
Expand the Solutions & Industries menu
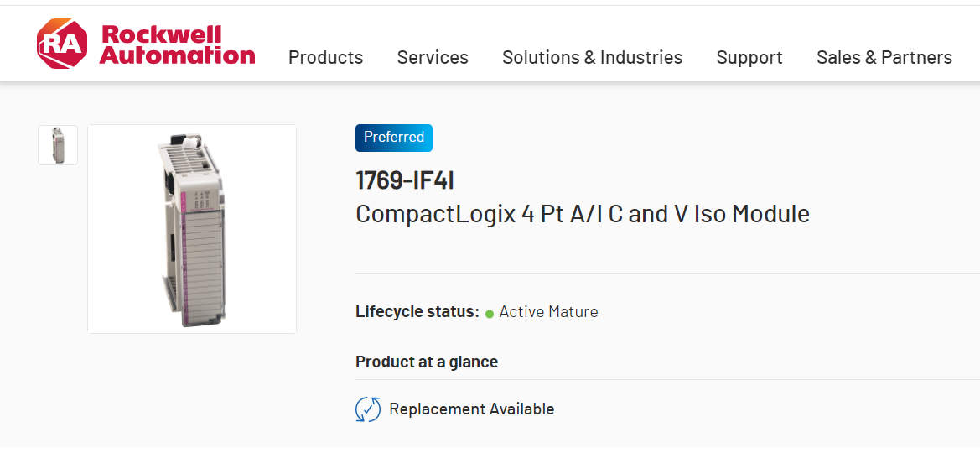tap(592, 57)
